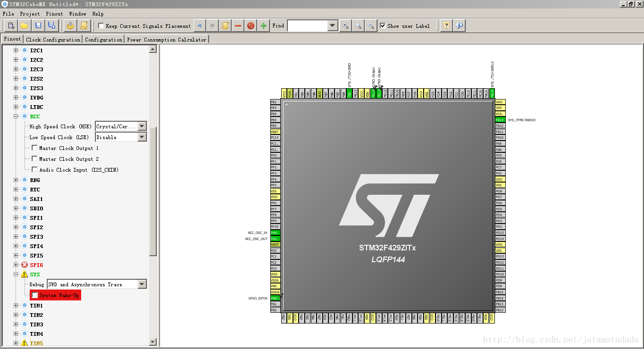Viewport: 644px width, 349px height.
Task: Click the green PB3 SYS_JTDO-SWO pin
Action: point(349,93)
